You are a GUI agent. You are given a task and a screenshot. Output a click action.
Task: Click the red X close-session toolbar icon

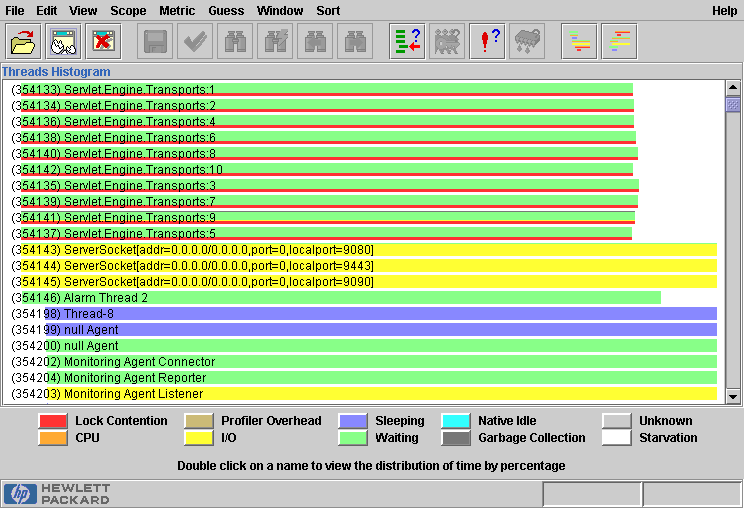(102, 42)
